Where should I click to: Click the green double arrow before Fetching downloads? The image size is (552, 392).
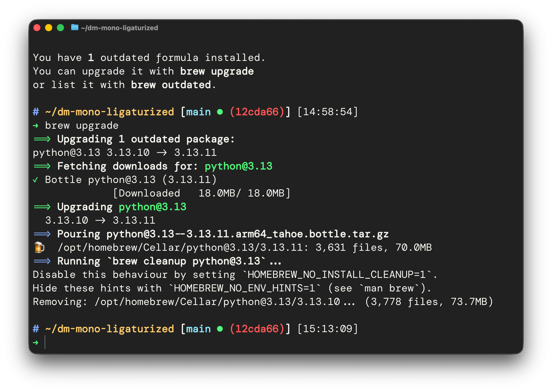(x=42, y=166)
